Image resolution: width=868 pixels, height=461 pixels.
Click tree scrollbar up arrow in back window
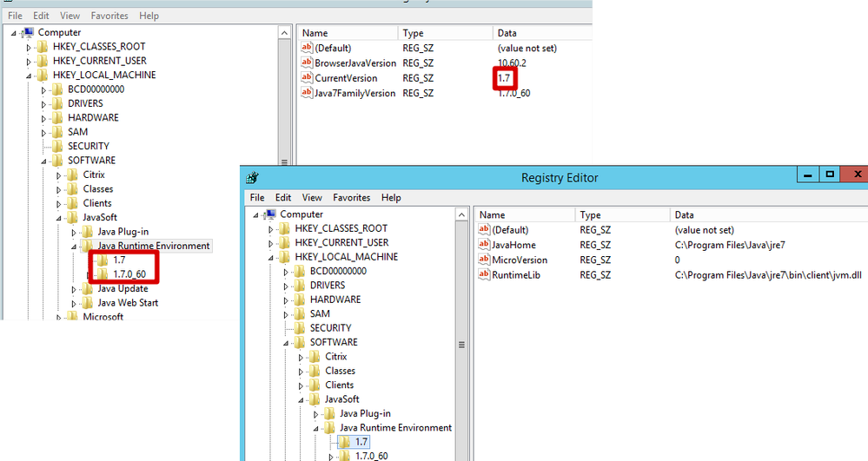pos(284,33)
